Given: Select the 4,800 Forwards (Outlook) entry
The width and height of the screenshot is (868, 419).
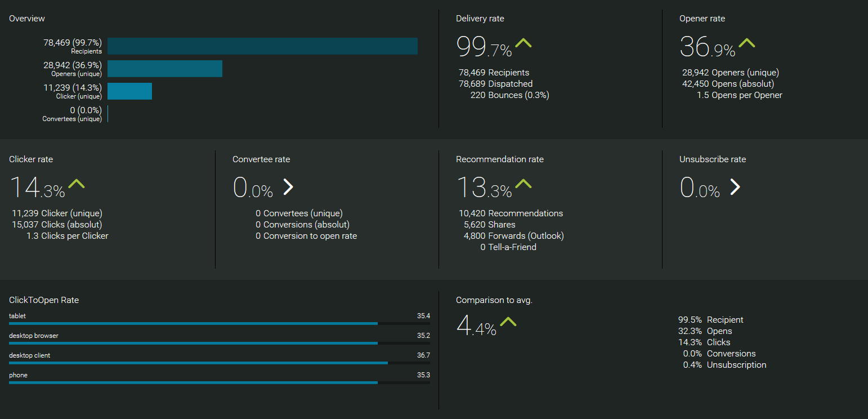Looking at the screenshot, I should point(513,236).
